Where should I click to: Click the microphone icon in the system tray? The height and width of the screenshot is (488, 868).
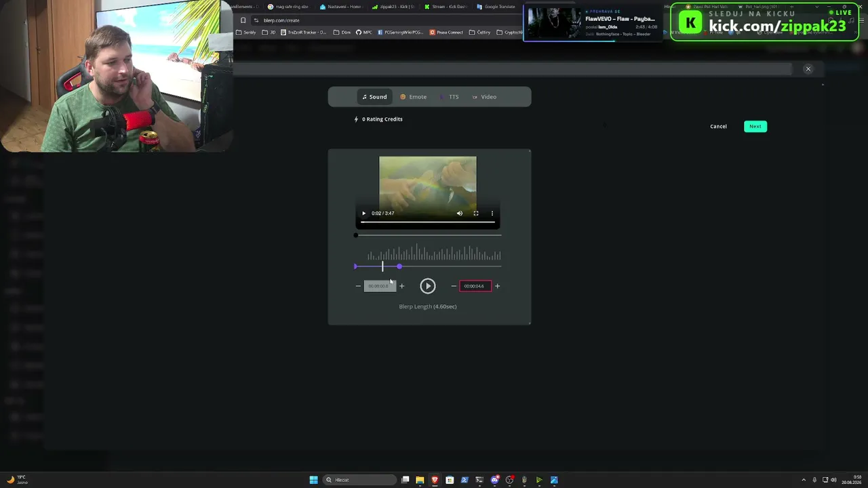[x=814, y=481]
